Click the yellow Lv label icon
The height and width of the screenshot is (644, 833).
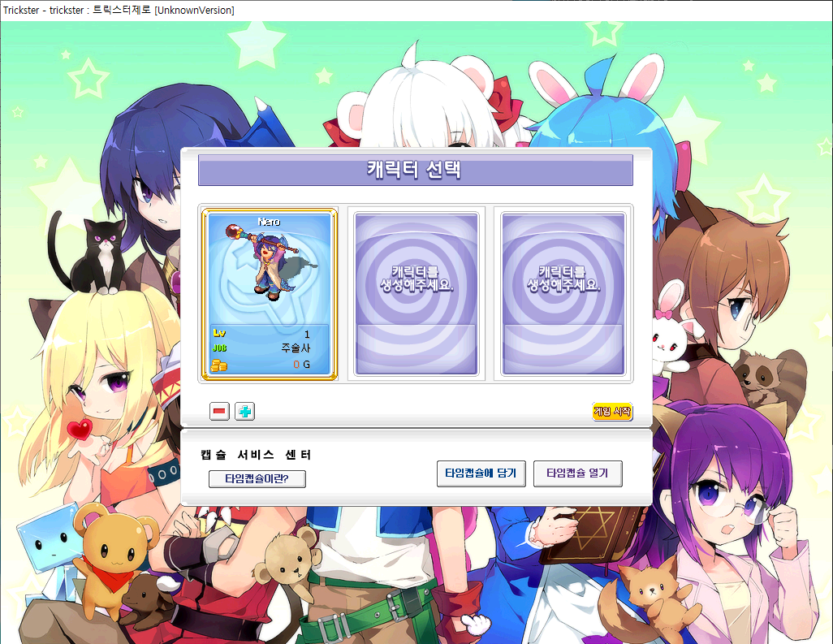click(x=219, y=333)
